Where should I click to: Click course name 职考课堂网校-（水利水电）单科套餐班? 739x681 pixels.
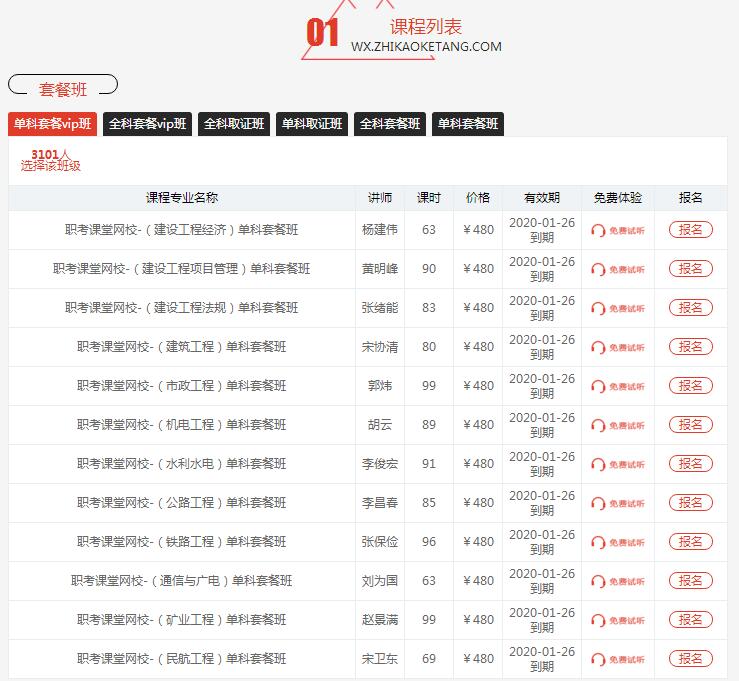pyautogui.click(x=181, y=464)
